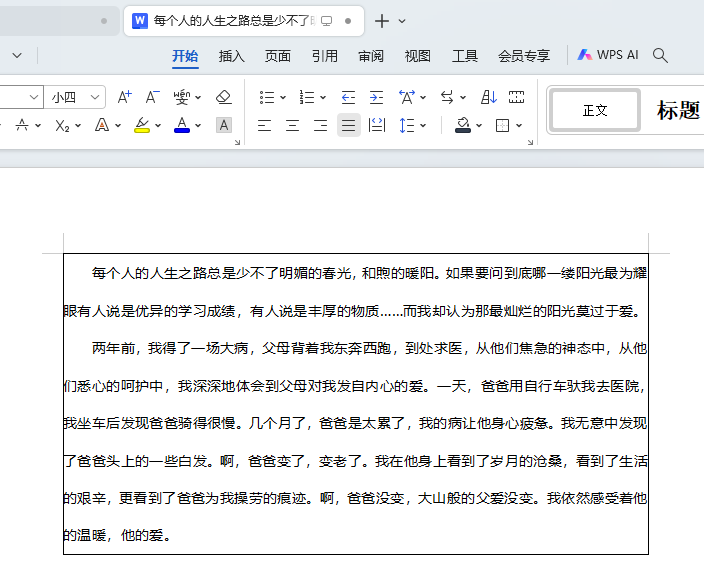
Task: Select document tab 每个人的人生之路总是少不了
Action: 243,21
